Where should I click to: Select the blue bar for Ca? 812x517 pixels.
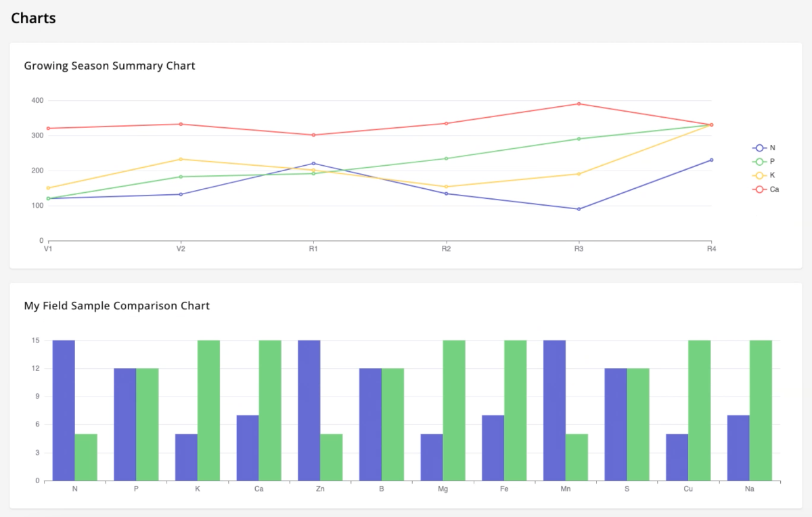click(x=248, y=448)
